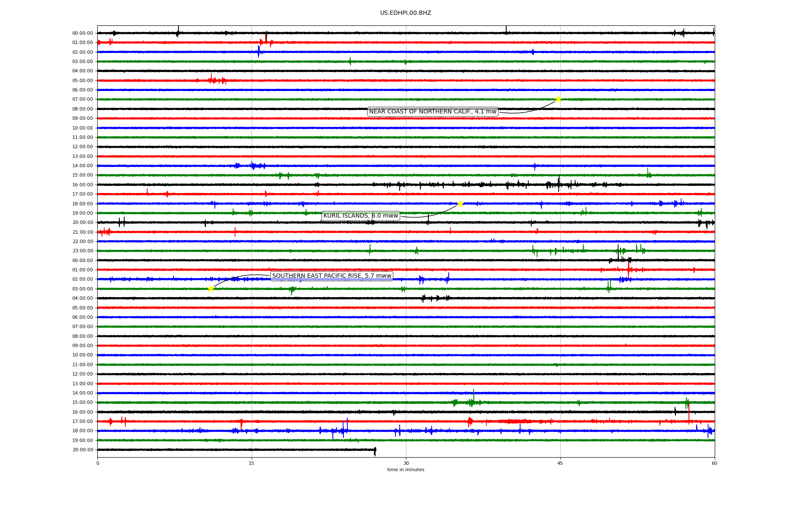Click the x-axis tick label 15
This screenshot has width=812, height=508.
(x=252, y=463)
